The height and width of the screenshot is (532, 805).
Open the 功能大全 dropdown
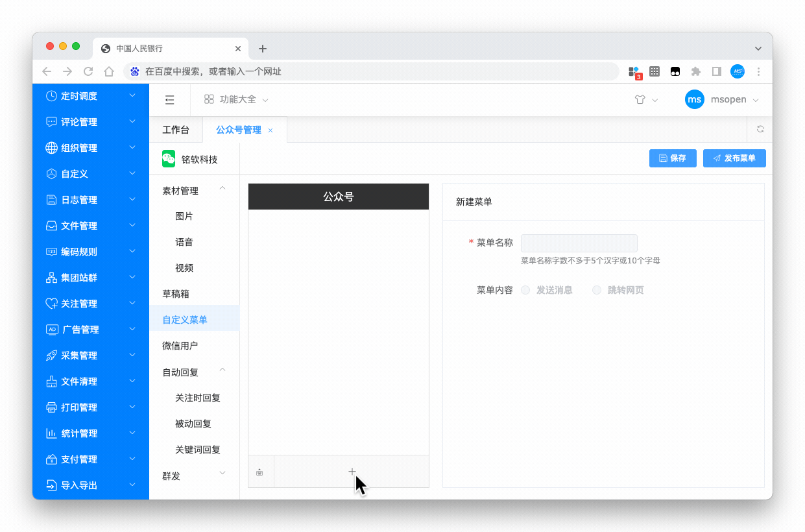236,100
